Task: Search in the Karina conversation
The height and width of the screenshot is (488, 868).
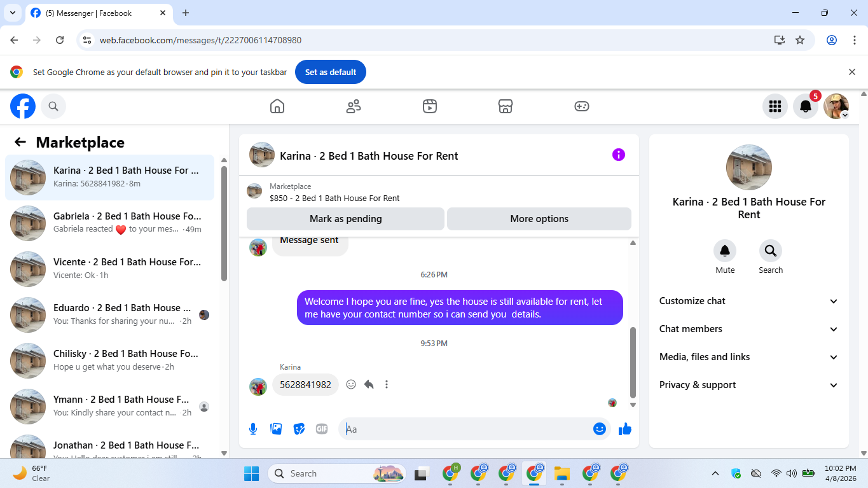Action: (x=771, y=251)
